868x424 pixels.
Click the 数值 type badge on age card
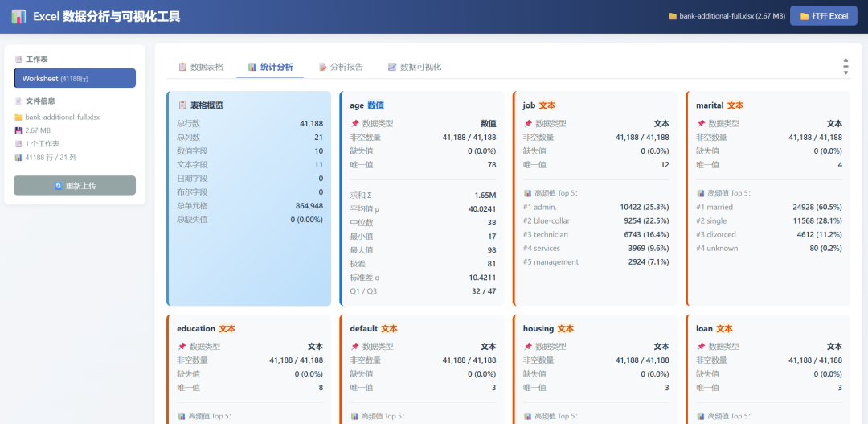coord(376,105)
